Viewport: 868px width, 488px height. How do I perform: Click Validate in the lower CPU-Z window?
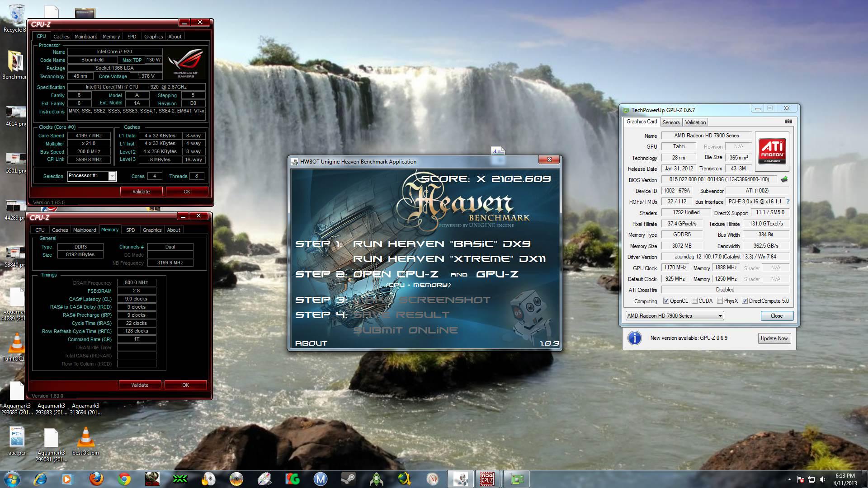(140, 385)
